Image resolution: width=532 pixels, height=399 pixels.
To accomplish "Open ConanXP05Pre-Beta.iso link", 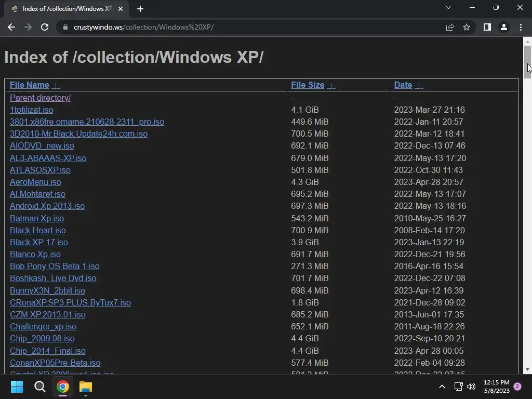I will point(55,363).
